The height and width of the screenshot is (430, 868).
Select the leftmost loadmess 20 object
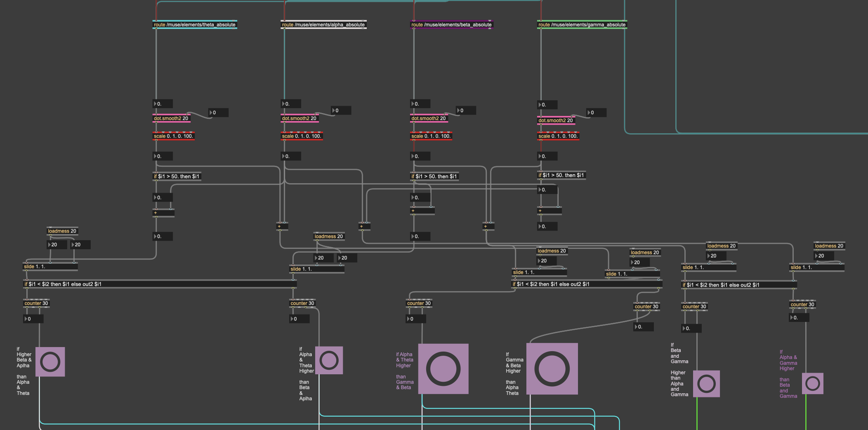coord(62,231)
